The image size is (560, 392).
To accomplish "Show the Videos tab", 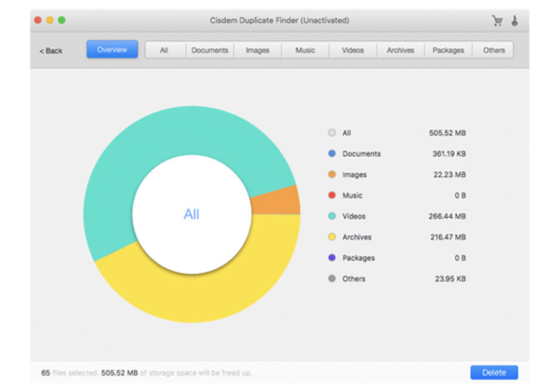I will [353, 50].
